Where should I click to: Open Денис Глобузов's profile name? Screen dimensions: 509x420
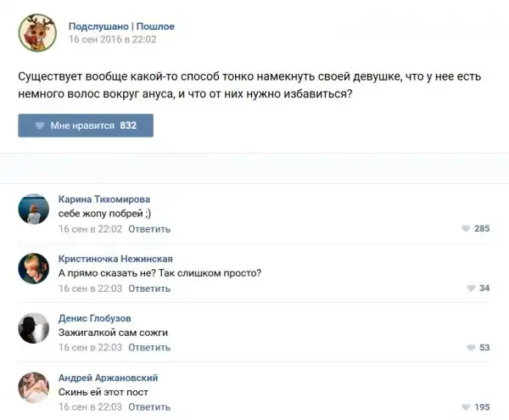point(94,318)
